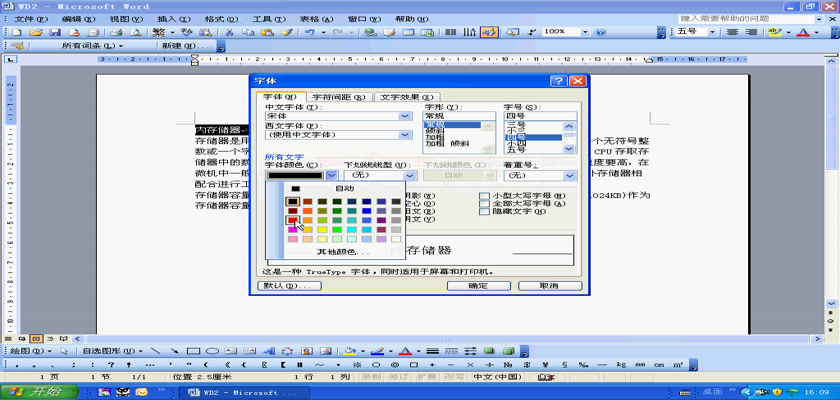This screenshot has width=840, height=400.
Task: Click the Word Help question mark icon
Action: coord(601,32)
